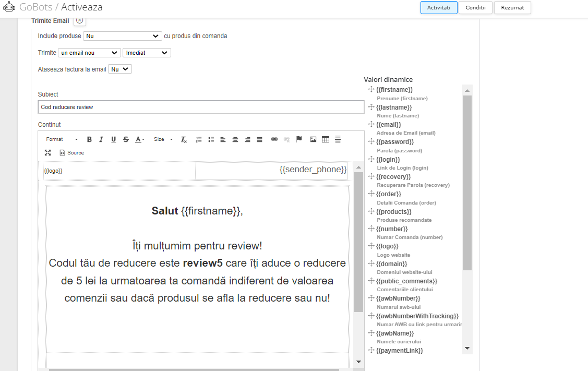Select the {{number}} dynamic value

tap(392, 229)
